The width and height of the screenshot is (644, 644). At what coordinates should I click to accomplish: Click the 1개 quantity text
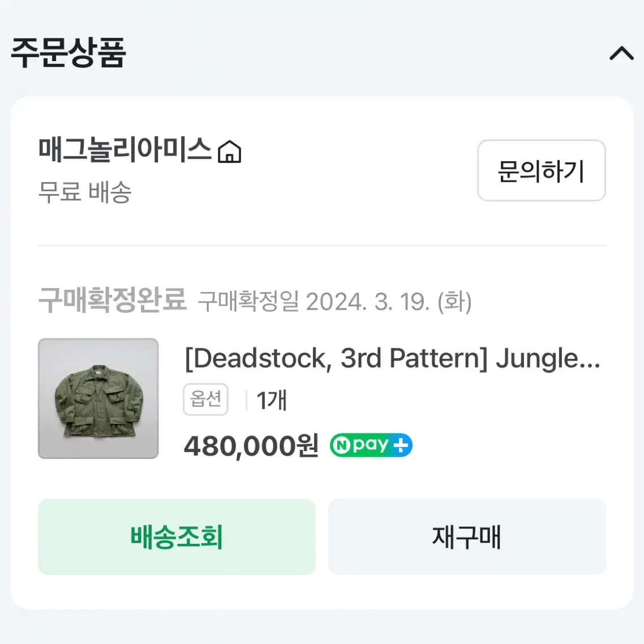tap(272, 400)
